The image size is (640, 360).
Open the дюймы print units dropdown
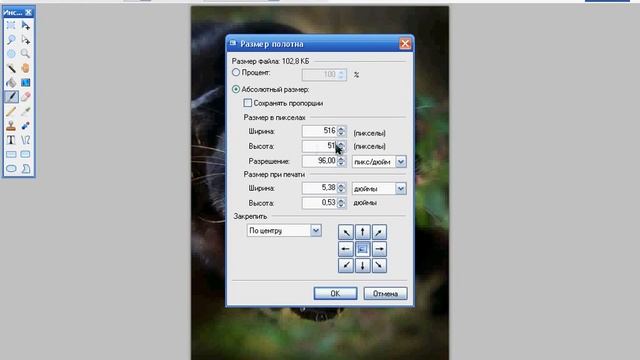point(400,189)
